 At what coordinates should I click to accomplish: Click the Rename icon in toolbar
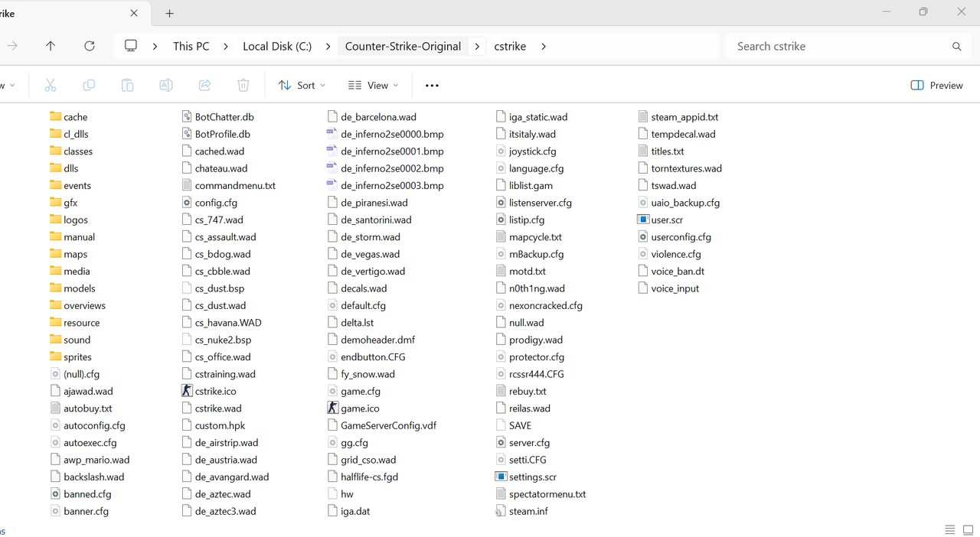pyautogui.click(x=165, y=85)
